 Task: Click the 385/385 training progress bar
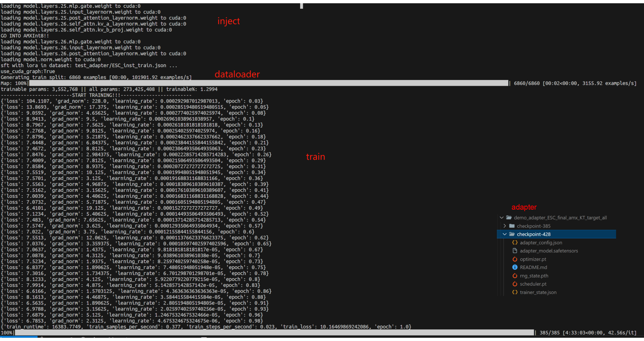click(274, 332)
